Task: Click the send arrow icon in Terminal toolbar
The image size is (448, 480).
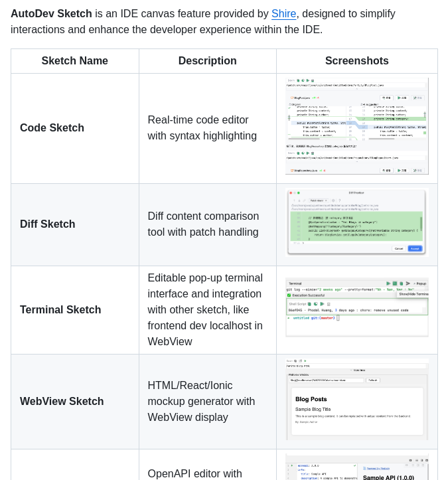Action: 408,283
